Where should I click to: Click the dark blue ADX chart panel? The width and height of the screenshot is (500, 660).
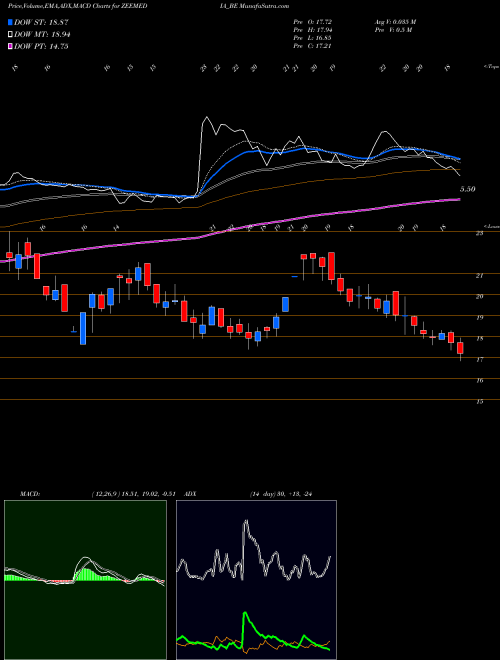coord(256,580)
